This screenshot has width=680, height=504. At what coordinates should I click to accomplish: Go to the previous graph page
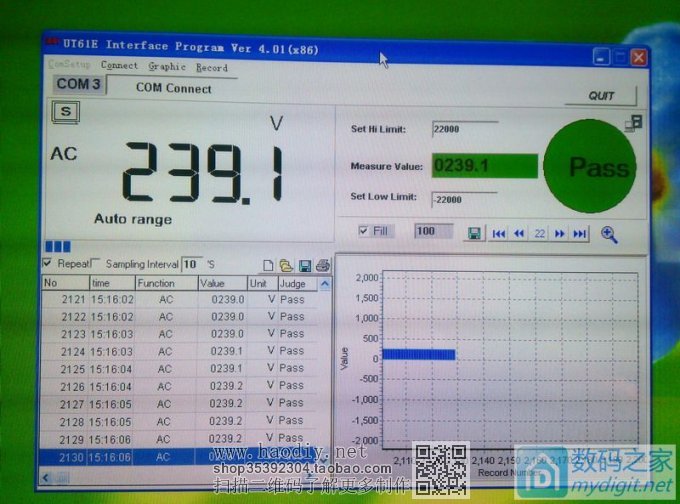(519, 233)
